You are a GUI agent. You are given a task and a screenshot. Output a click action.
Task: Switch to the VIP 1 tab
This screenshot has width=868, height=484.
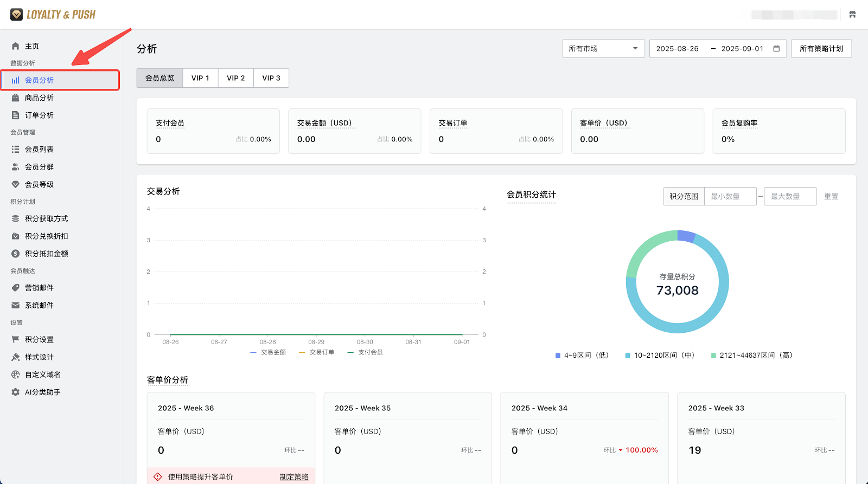pos(200,78)
